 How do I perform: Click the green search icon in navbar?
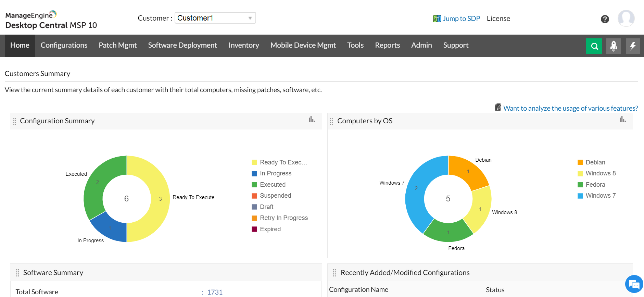594,46
